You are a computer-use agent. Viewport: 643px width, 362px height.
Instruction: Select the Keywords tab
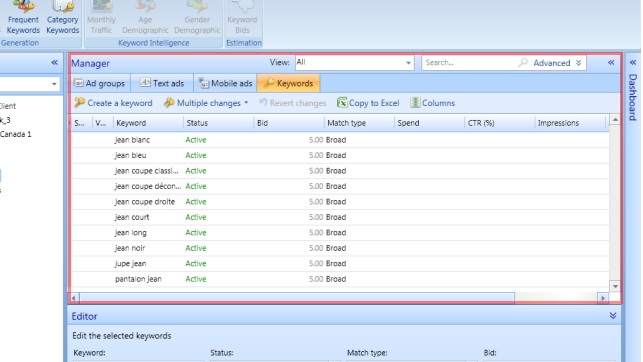[x=288, y=83]
